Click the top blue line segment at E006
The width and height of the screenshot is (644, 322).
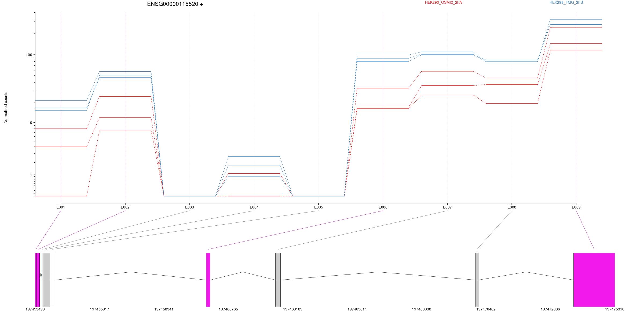tap(383, 55)
